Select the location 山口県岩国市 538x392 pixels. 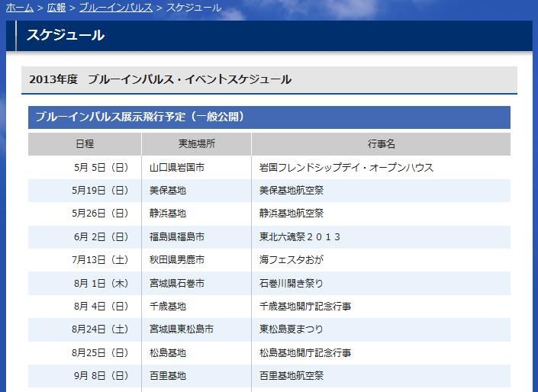point(177,167)
